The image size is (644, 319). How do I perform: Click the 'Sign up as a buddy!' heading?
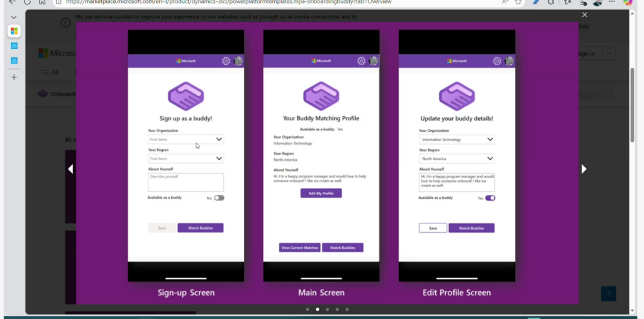[x=186, y=118]
